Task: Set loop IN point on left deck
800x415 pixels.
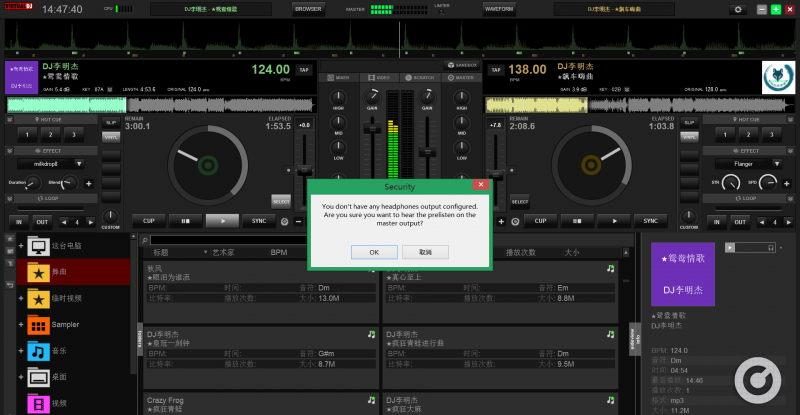Action: tap(19, 221)
